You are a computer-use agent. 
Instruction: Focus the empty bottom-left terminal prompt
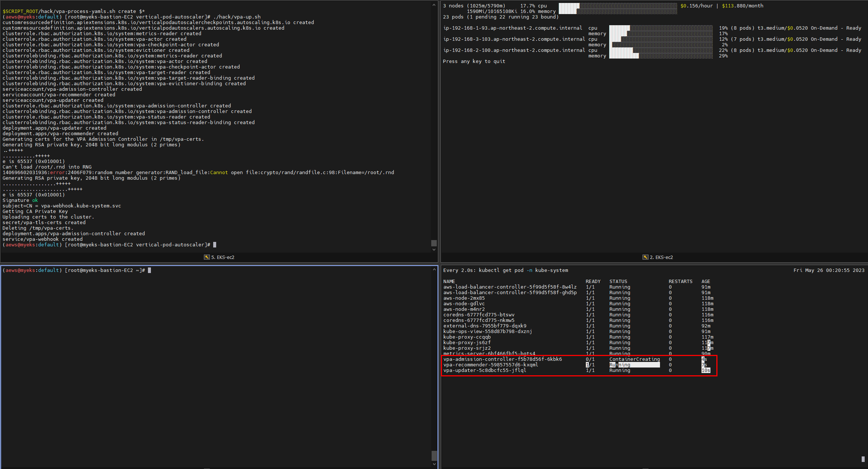(x=149, y=270)
